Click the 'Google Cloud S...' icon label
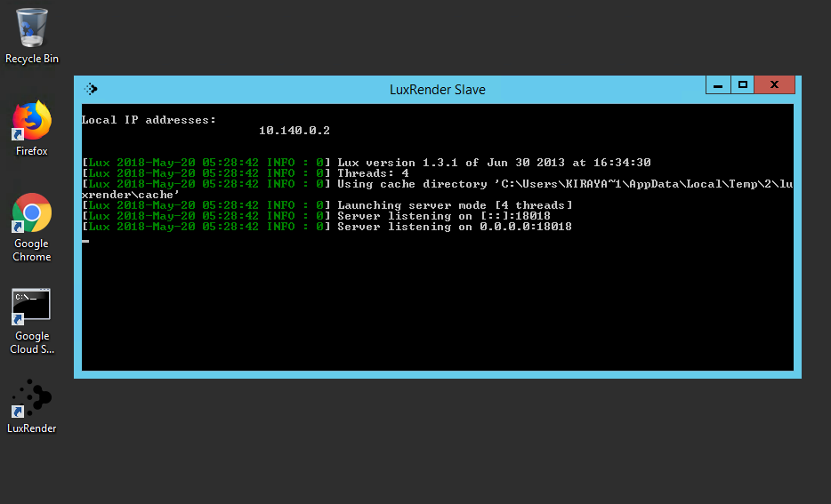The height and width of the screenshot is (504, 831). pos(32,342)
